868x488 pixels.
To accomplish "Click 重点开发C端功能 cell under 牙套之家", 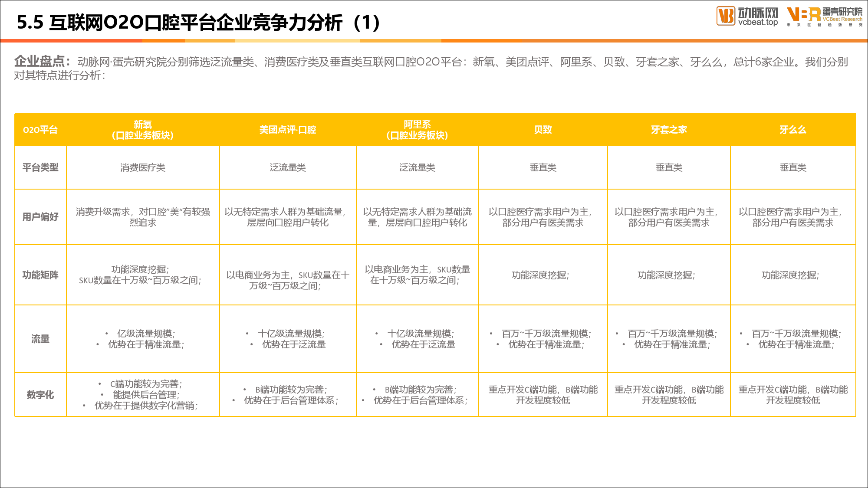I will (x=669, y=395).
